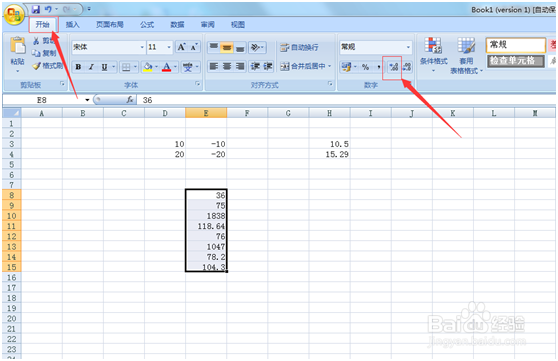This screenshot has width=558, height=361.
Task: Apply the 常规 cell style
Action: [x=516, y=45]
